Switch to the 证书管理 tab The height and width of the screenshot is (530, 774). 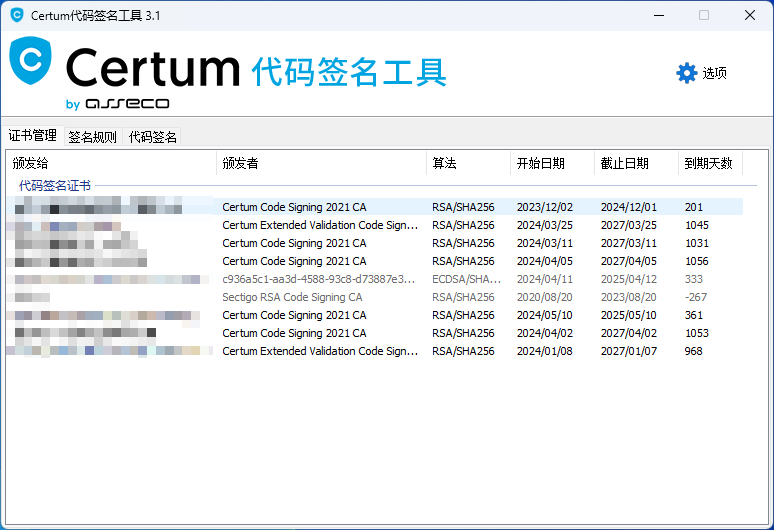click(33, 135)
